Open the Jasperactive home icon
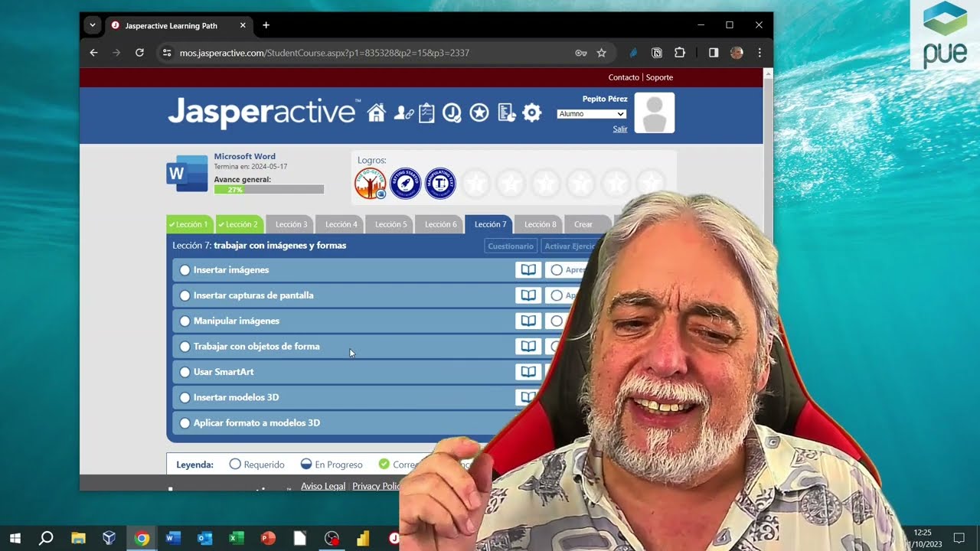 pyautogui.click(x=376, y=113)
